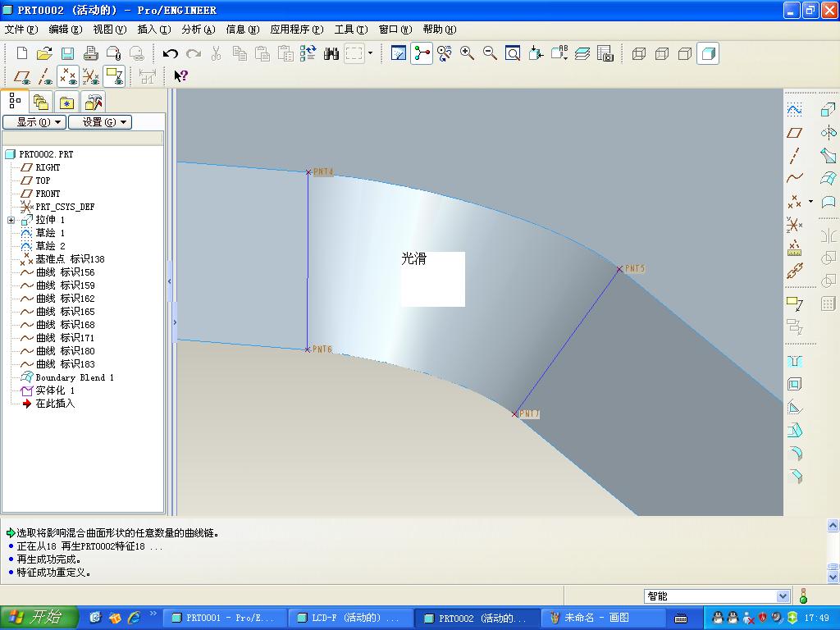Select the shaded display mode
The height and width of the screenshot is (630, 840).
click(708, 53)
